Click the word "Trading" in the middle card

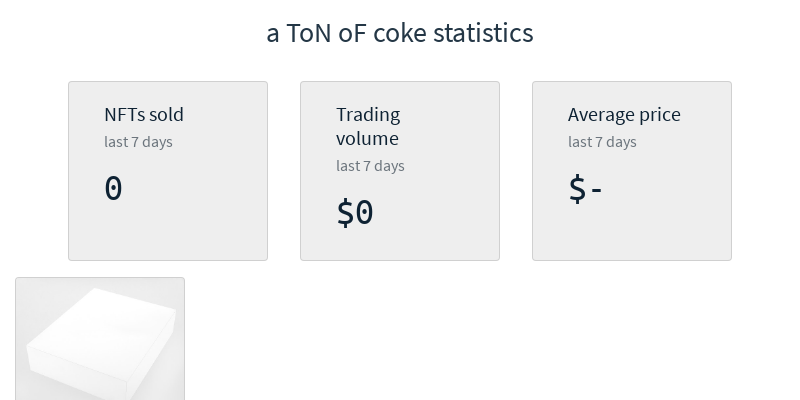tap(368, 115)
